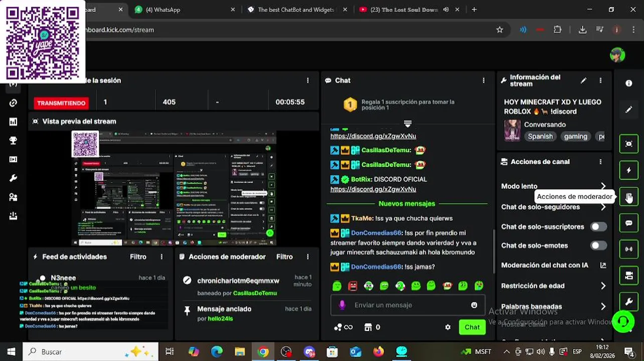
Task: Open Filtro in Acciones de moderador panel
Action: coord(284,257)
